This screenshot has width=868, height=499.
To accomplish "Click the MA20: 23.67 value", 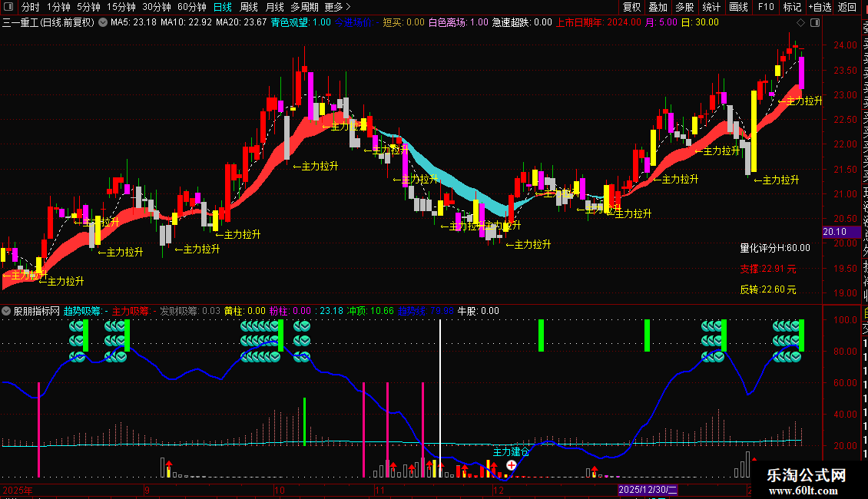I will [241, 23].
